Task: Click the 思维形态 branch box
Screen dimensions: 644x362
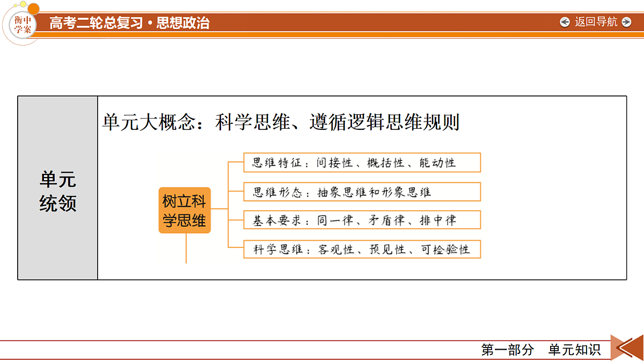Action: tap(362, 191)
